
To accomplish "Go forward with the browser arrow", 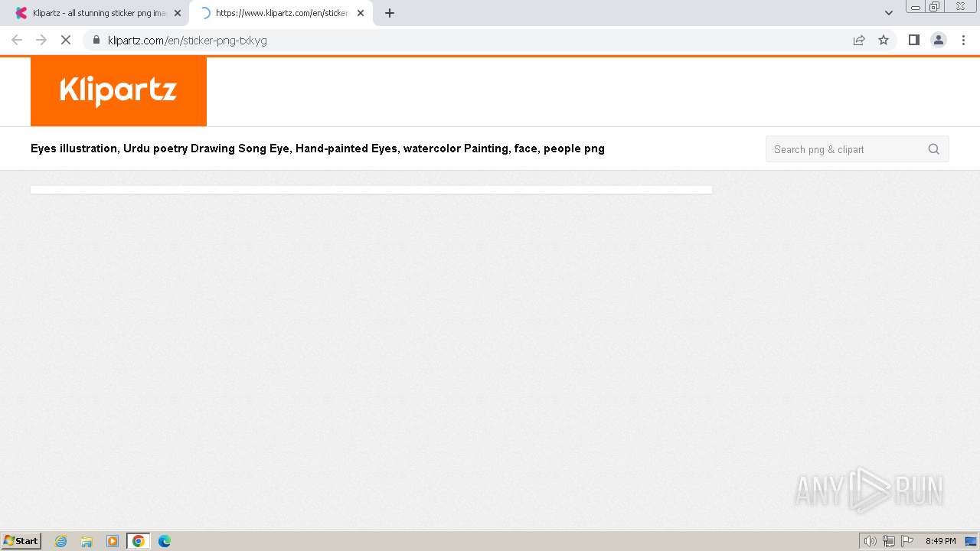I will [x=41, y=40].
